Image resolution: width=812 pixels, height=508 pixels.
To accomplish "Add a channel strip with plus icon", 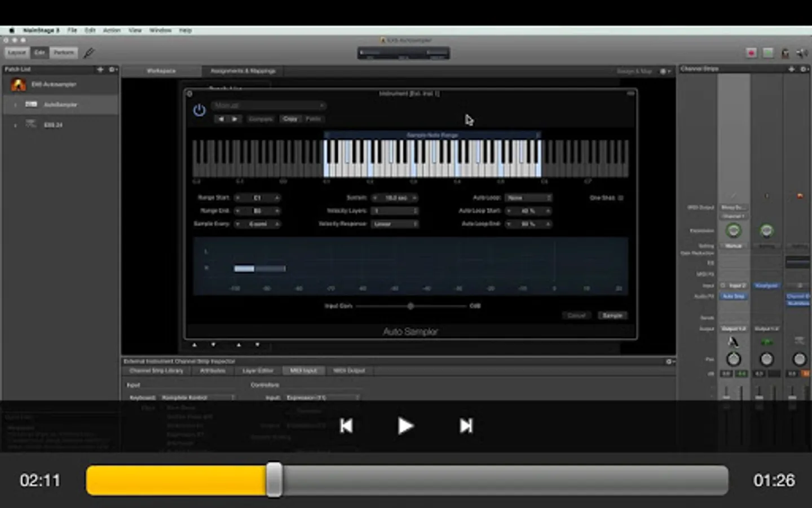I will [x=792, y=69].
